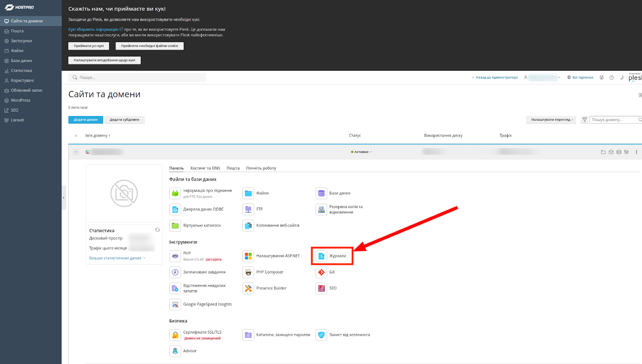The height and width of the screenshot is (364, 642).
Task: Open the Журнали (logs) icon
Action: click(321, 256)
